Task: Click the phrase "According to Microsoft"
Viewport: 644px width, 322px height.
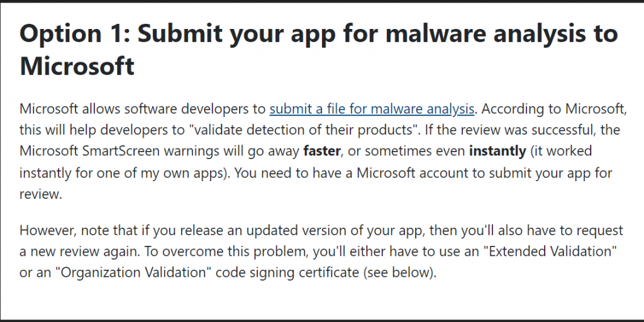Action: [x=552, y=109]
